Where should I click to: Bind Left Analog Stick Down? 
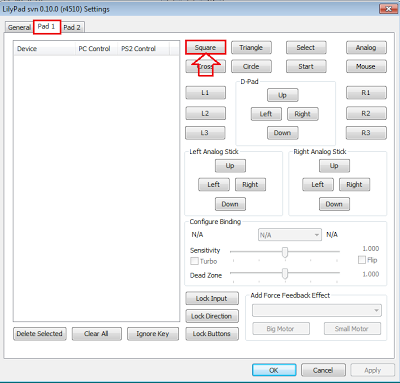[x=230, y=204]
